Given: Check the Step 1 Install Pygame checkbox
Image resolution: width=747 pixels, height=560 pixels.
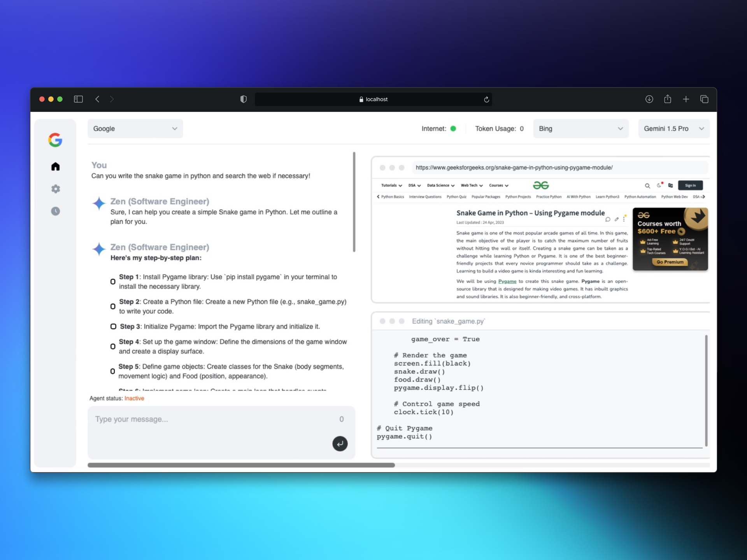Looking at the screenshot, I should pos(113,282).
